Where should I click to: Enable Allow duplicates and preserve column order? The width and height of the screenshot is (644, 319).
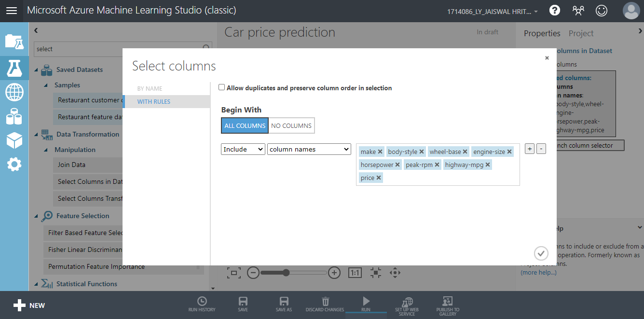click(x=222, y=88)
